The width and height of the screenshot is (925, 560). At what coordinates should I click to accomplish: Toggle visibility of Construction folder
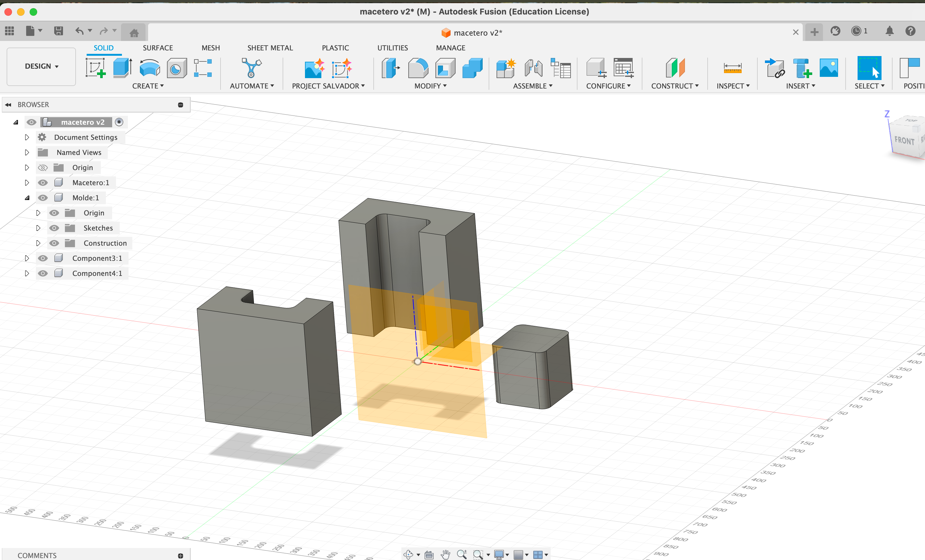click(54, 243)
